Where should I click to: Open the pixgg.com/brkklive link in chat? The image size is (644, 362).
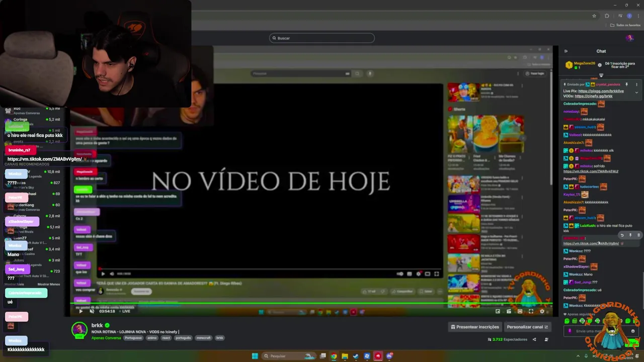point(601,91)
